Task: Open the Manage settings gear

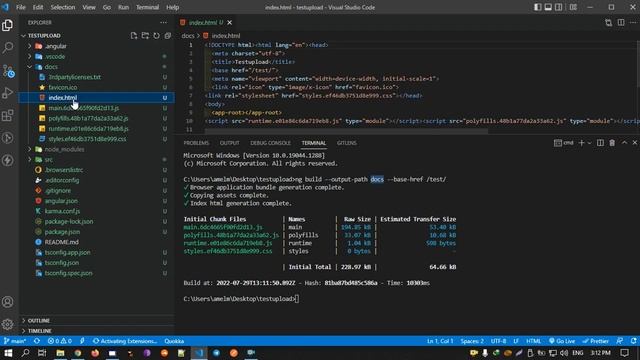Action: 8,324
